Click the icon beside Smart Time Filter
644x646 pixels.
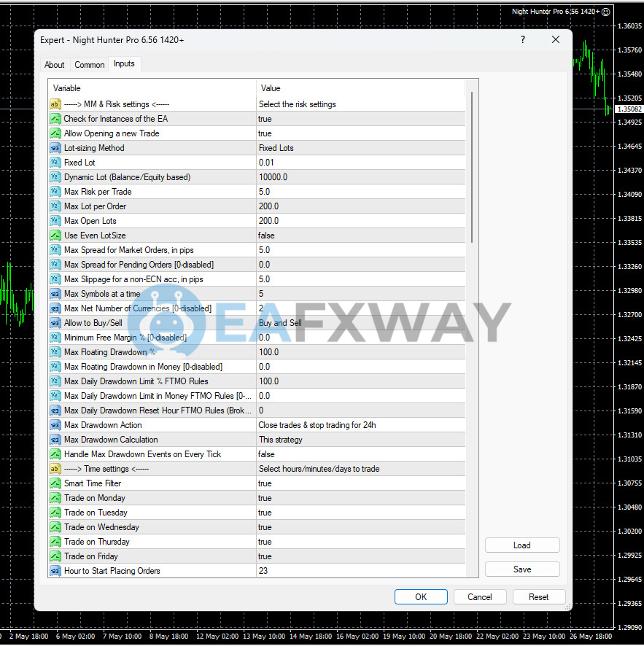[55, 483]
